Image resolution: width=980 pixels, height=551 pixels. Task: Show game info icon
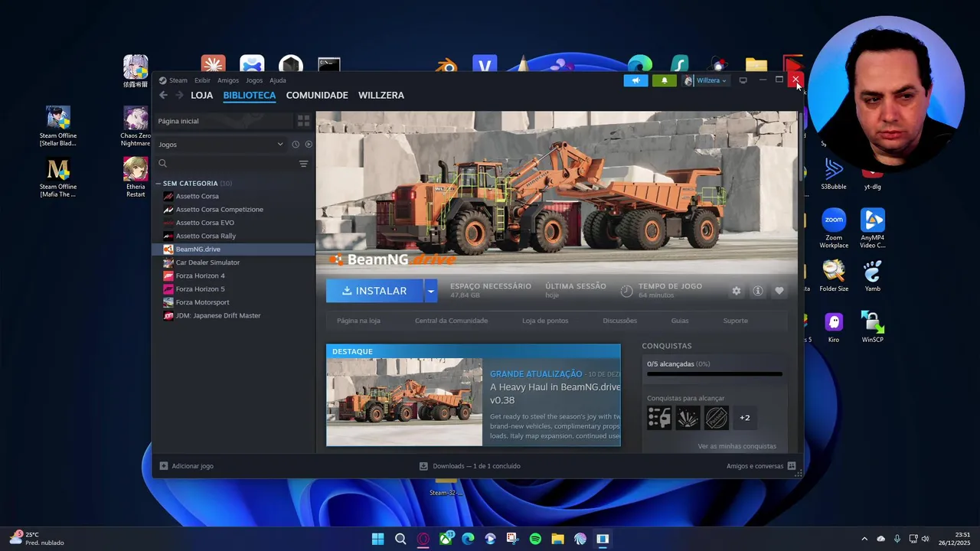[758, 291]
